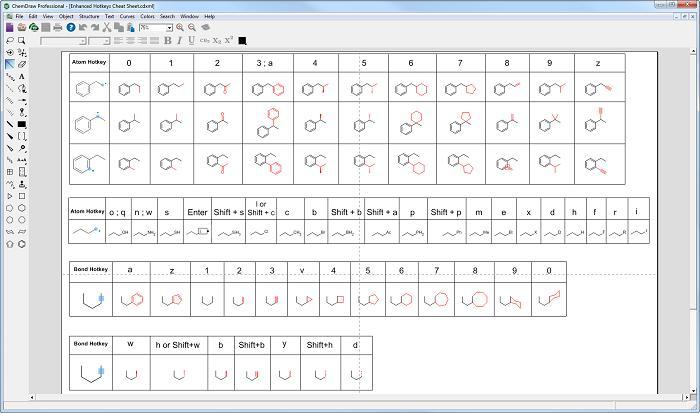This screenshot has height=413, width=700.
Task: Zoom in with the magnifier plus icon
Action: pyautogui.click(x=180, y=27)
